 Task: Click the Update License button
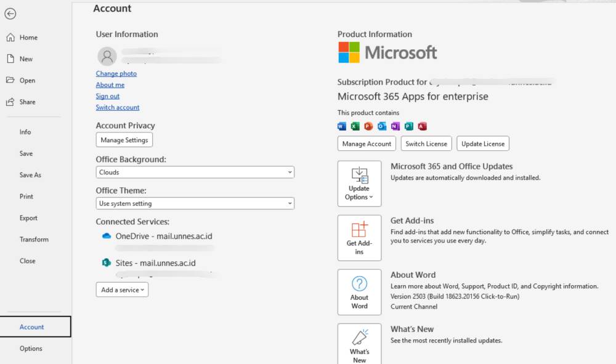point(483,144)
